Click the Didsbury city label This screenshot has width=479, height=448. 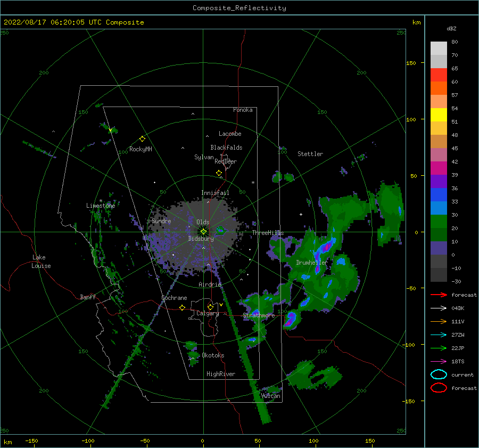(x=201, y=239)
